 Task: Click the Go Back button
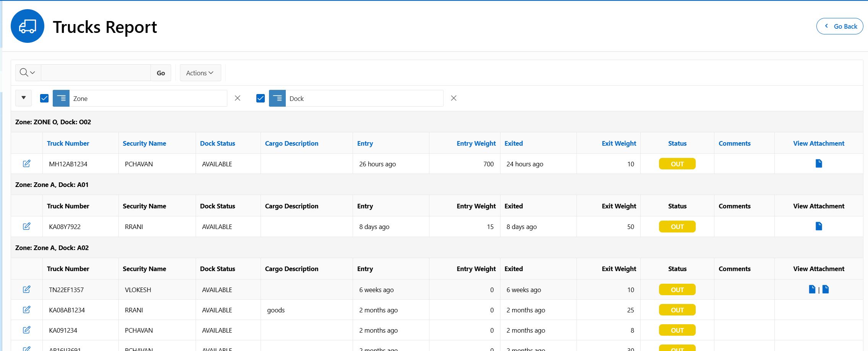point(839,26)
